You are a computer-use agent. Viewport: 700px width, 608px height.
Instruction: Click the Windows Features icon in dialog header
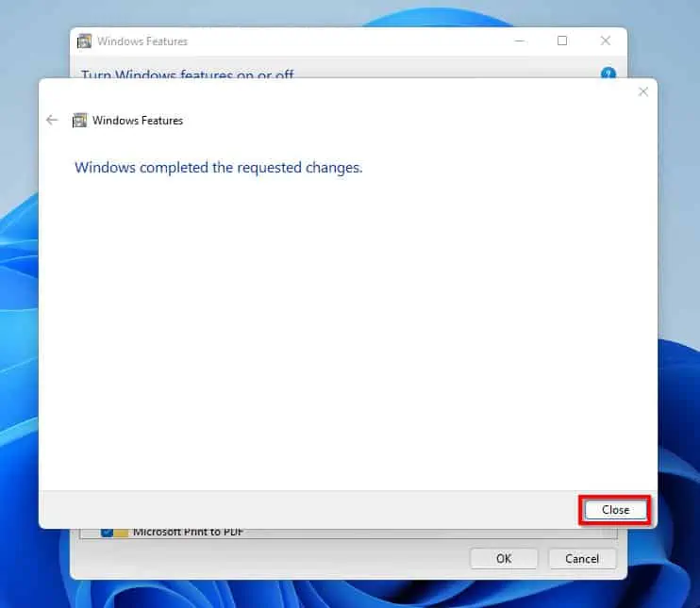[x=79, y=121]
